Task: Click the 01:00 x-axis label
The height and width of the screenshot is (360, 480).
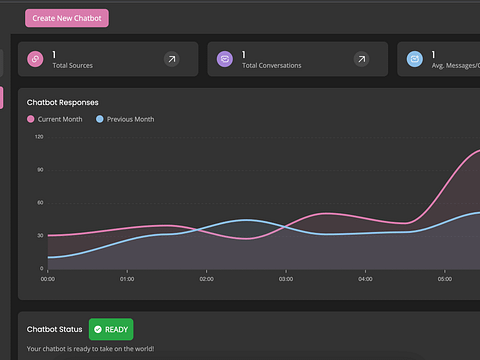Action: pos(127,279)
